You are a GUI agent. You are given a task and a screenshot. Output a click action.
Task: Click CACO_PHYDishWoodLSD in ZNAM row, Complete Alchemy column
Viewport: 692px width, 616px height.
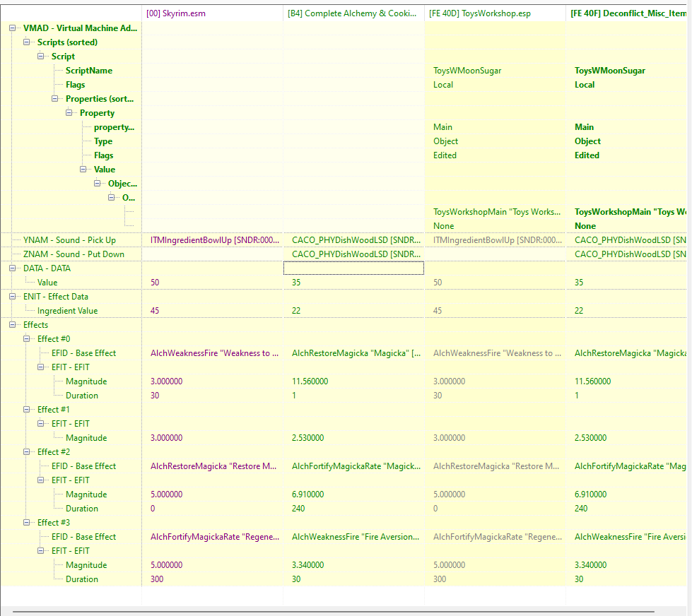(356, 254)
